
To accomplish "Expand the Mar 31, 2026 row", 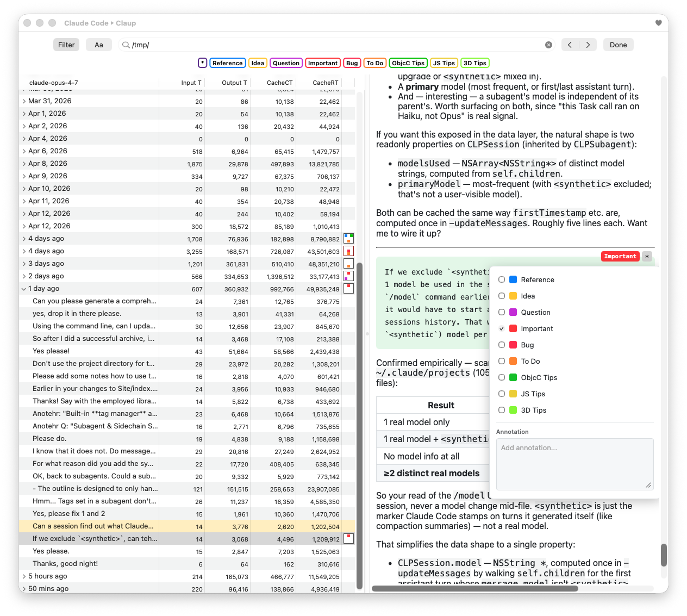I will tap(24, 101).
